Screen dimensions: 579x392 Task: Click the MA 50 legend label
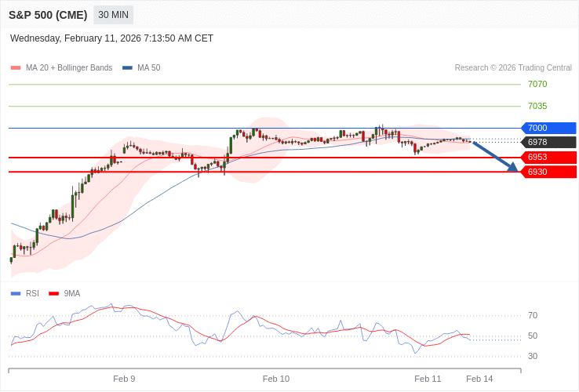tap(149, 68)
